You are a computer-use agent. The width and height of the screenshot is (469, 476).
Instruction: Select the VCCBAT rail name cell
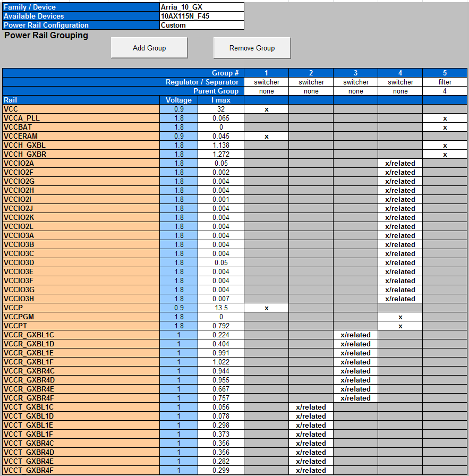click(81, 127)
